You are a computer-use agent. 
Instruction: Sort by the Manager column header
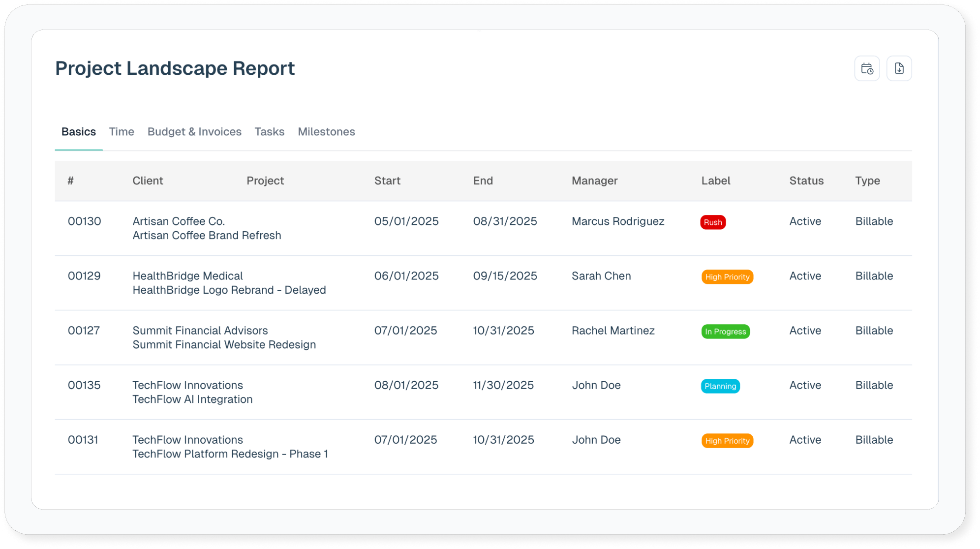coord(594,181)
